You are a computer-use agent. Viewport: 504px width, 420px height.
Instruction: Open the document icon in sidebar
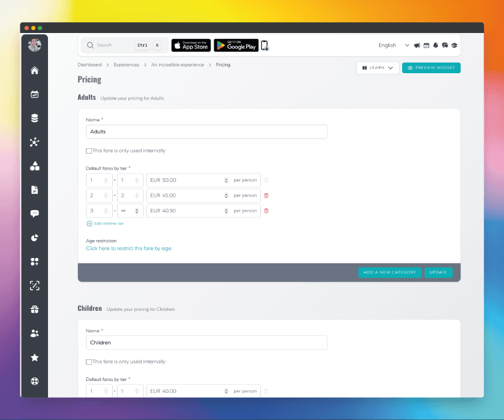pyautogui.click(x=34, y=190)
